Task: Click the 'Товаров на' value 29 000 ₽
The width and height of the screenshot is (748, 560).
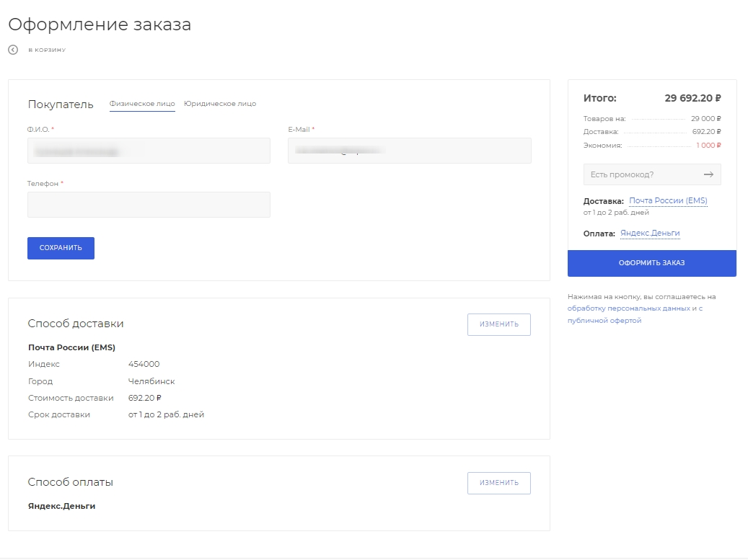Action: [x=706, y=119]
